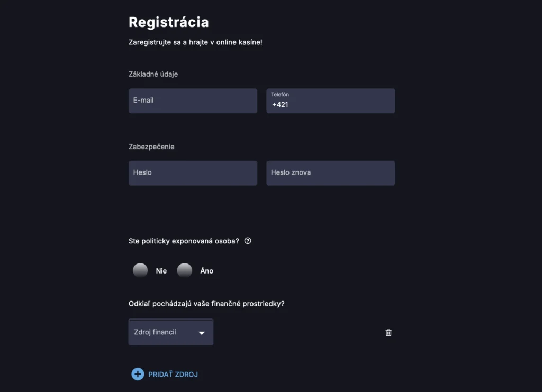Focus the E-mail input field

193,101
